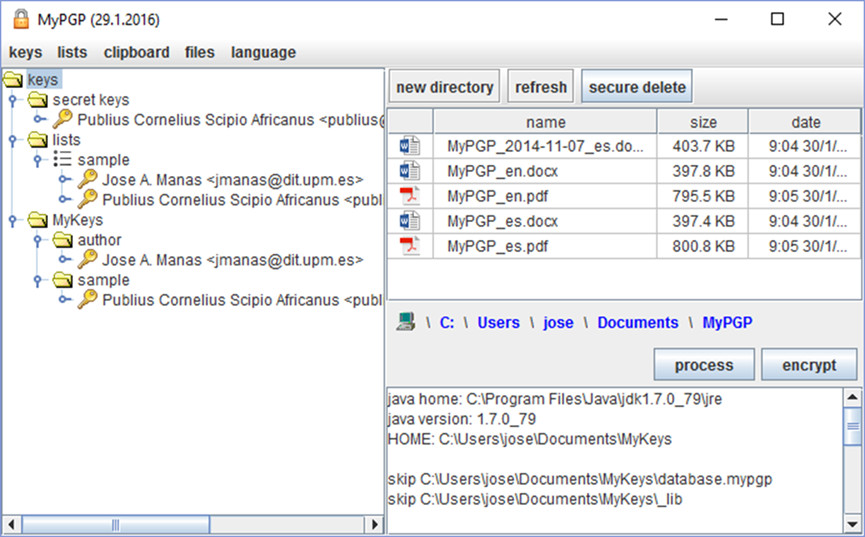Viewport: 865px width, 537px height.
Task: Collapse the author folder node handle
Action: pyautogui.click(x=38, y=240)
